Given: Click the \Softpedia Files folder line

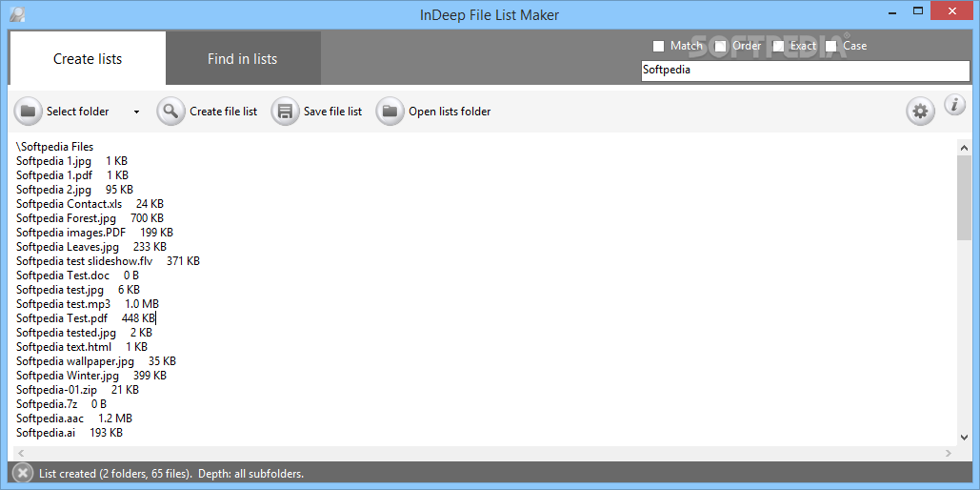Looking at the screenshot, I should click(54, 147).
